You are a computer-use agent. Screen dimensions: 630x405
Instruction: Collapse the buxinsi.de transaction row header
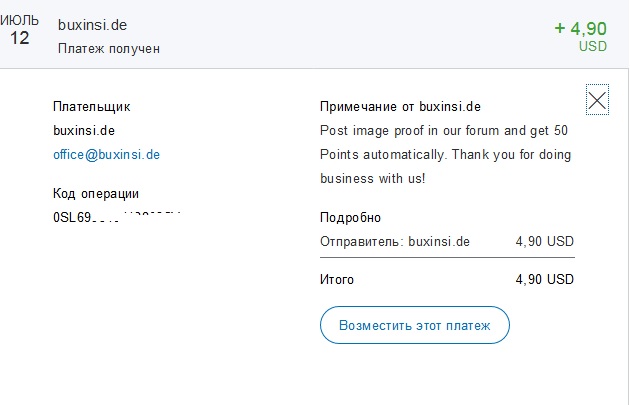coord(315,34)
